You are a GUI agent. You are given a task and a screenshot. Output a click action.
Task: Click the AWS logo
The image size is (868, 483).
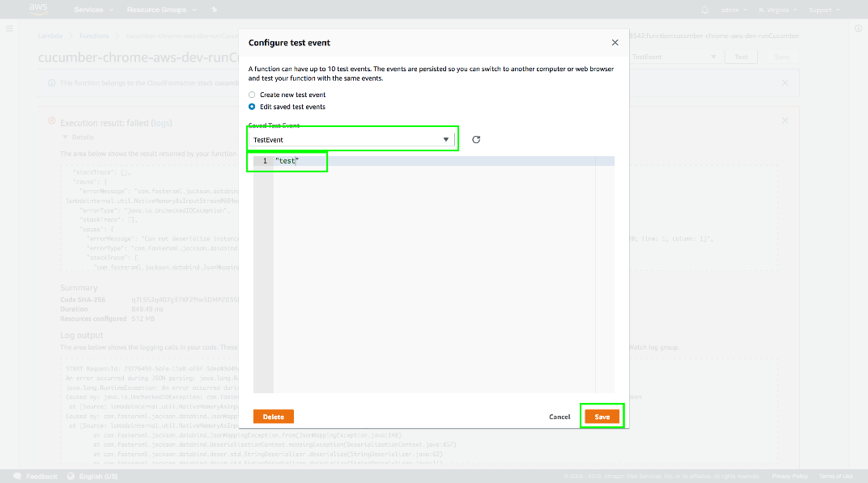pyautogui.click(x=39, y=9)
